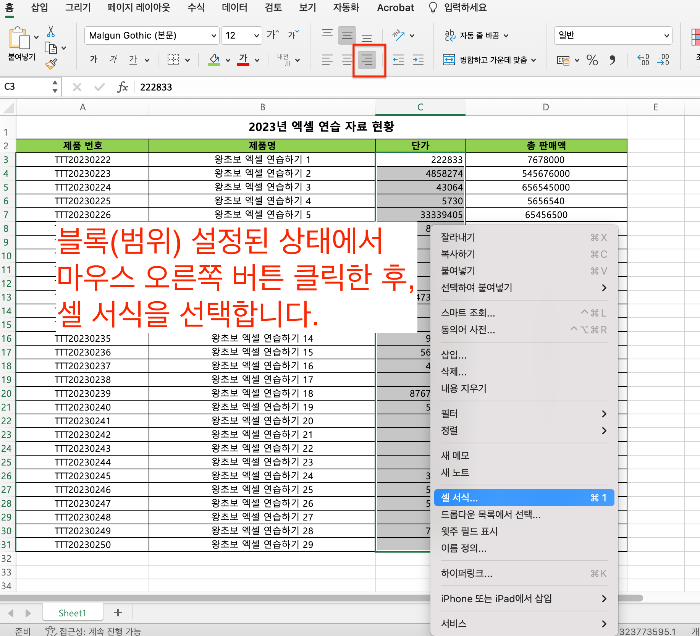Select 새 메모 in the context menu
The width and height of the screenshot is (700, 636).
524,456
